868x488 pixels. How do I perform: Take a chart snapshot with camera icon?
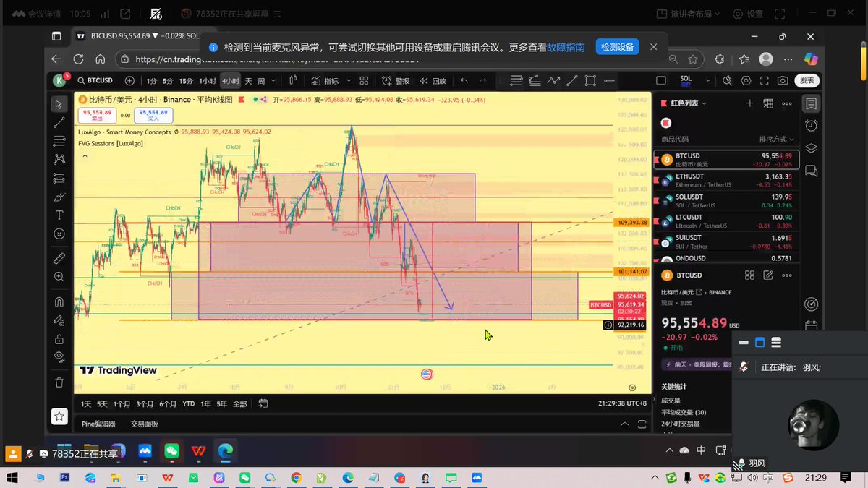tap(783, 80)
